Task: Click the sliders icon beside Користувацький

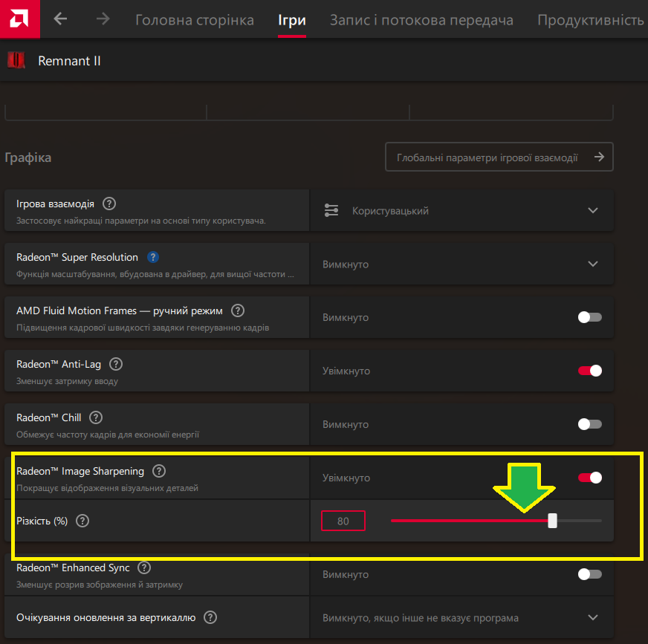Action: tap(331, 210)
